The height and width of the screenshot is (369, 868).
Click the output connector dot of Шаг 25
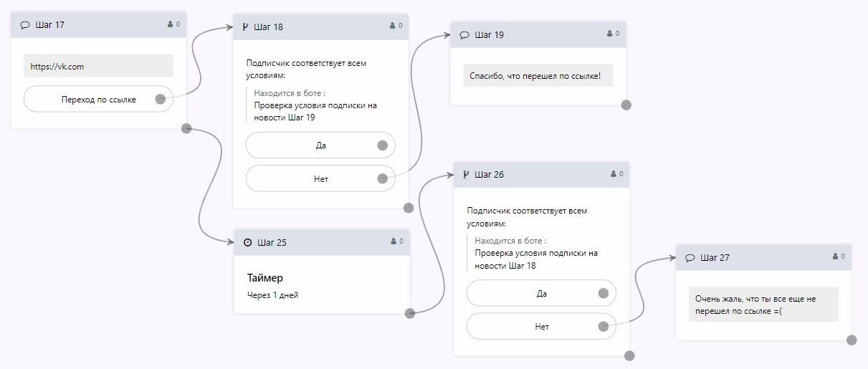[409, 313]
